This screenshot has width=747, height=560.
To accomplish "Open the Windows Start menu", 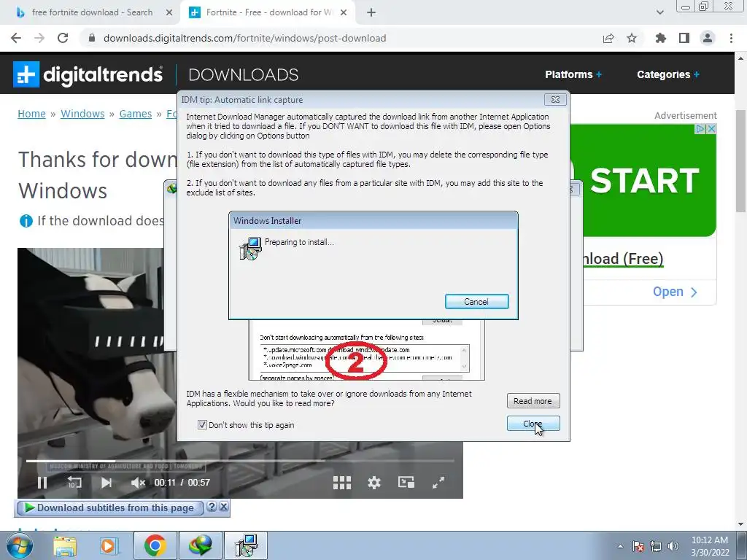I will (18, 545).
